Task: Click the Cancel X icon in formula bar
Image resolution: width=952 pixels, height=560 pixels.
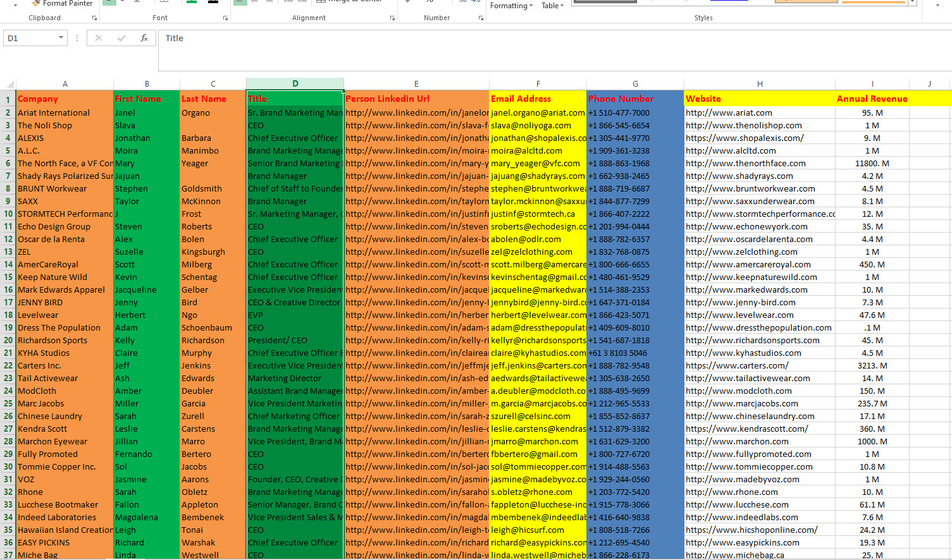Action: (x=99, y=38)
